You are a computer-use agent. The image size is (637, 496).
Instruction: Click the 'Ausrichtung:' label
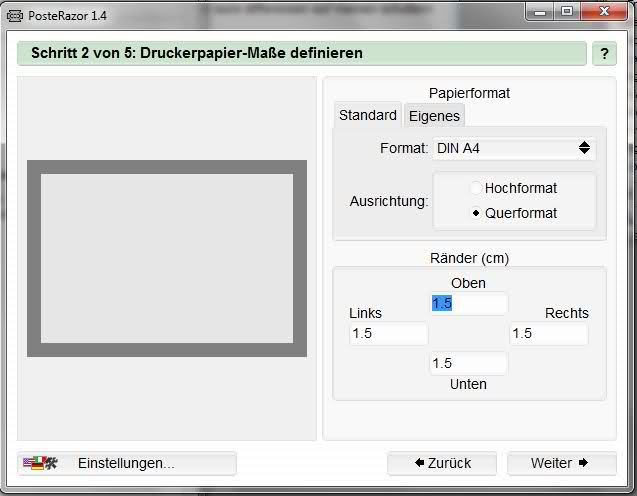coord(389,201)
